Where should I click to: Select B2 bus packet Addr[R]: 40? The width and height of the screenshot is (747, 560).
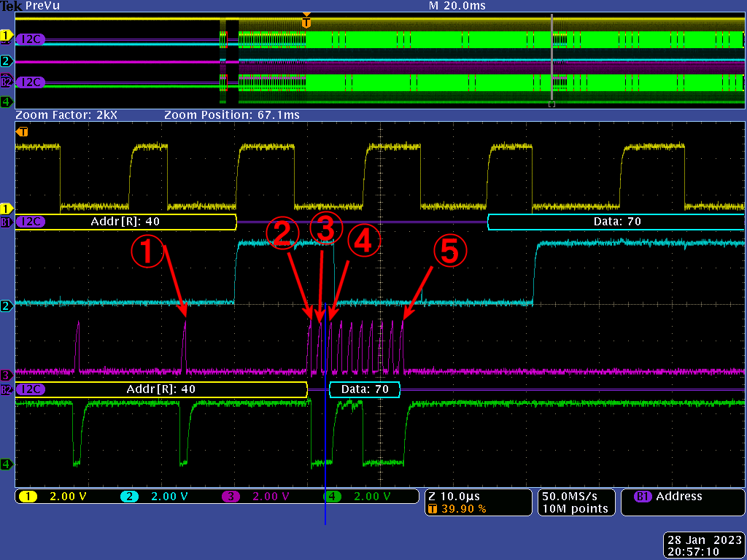[161, 389]
